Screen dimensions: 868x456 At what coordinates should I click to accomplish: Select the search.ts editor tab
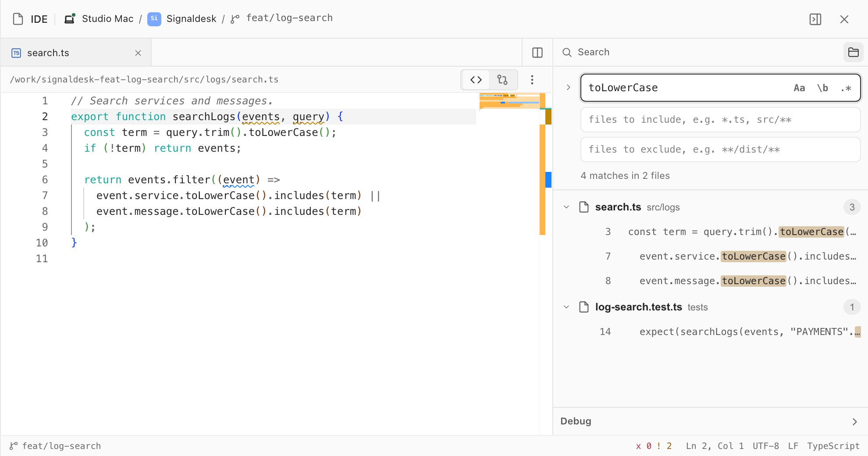[x=76, y=53]
